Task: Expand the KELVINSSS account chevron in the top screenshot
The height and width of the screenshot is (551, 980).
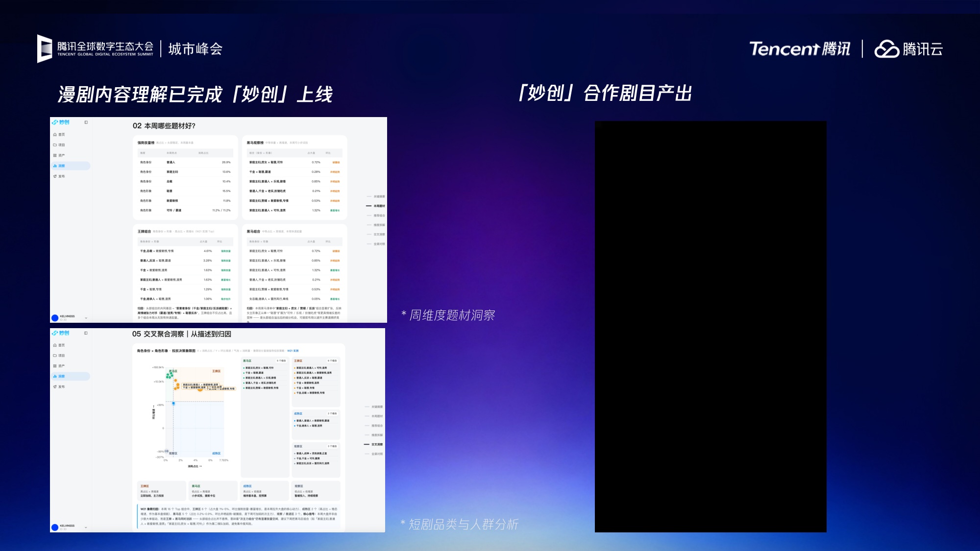Action: pos(86,318)
